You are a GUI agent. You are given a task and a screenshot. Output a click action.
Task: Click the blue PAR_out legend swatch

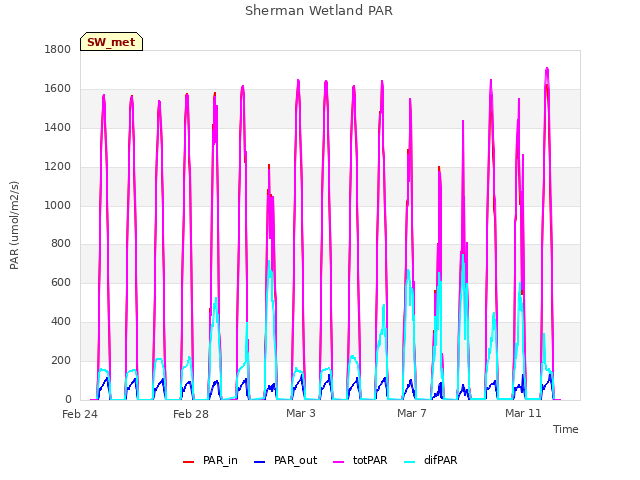tap(260, 462)
